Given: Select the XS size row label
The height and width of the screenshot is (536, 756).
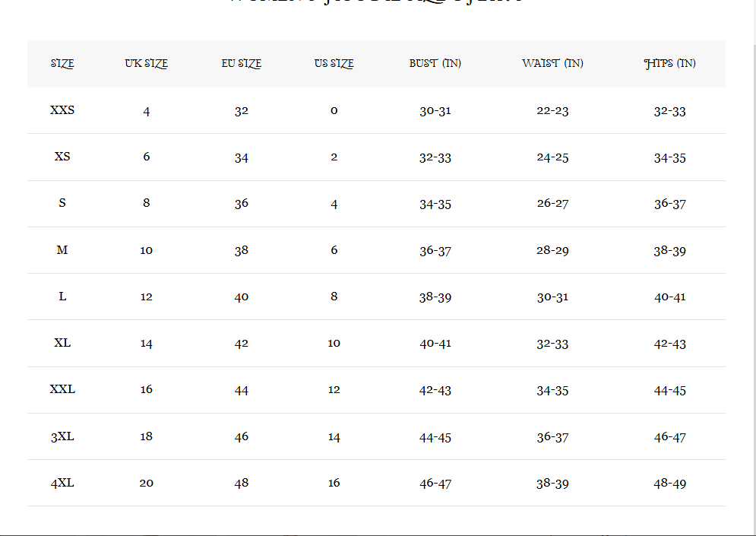Looking at the screenshot, I should [62, 157].
